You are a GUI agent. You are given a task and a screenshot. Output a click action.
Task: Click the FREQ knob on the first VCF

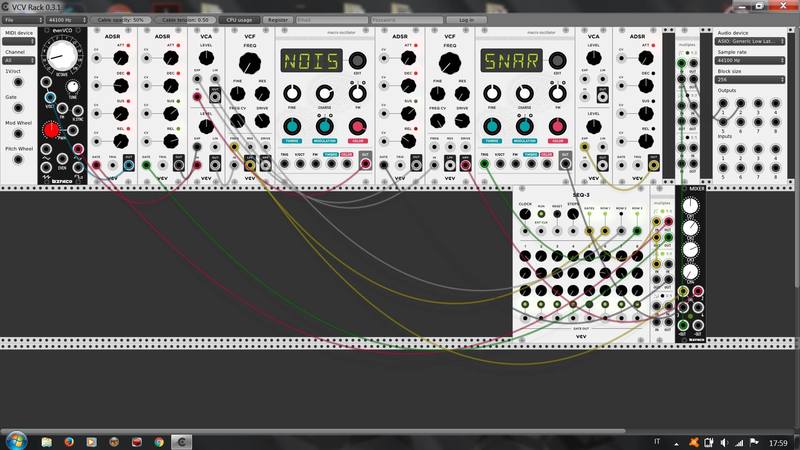250,60
